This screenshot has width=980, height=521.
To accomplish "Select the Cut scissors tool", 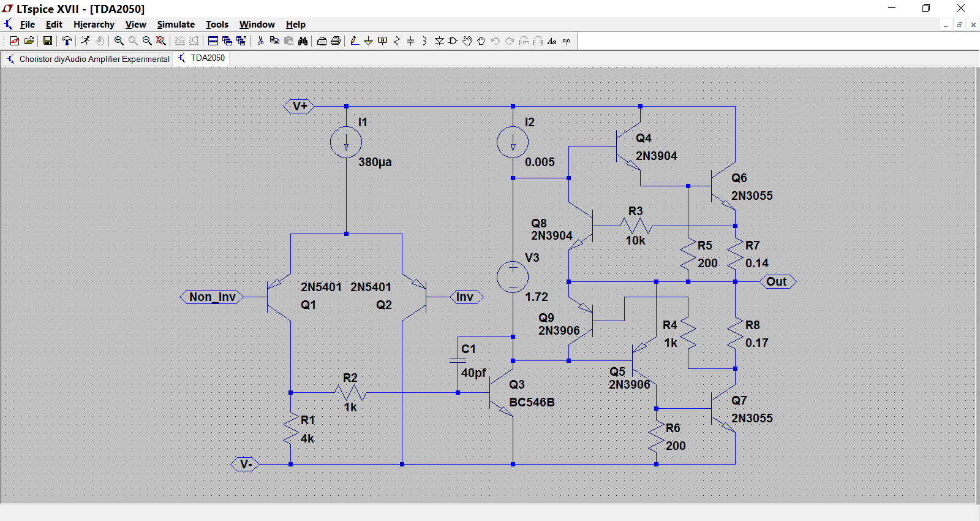I will click(x=260, y=41).
